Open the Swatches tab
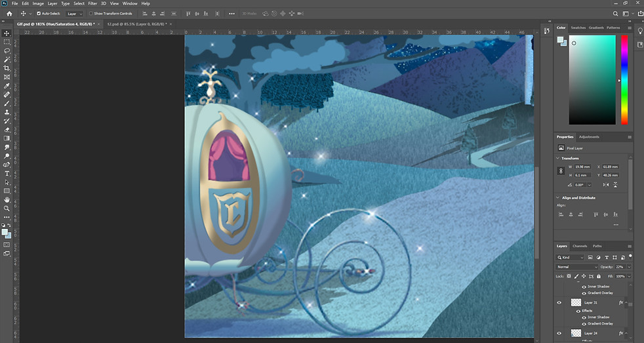 point(578,28)
